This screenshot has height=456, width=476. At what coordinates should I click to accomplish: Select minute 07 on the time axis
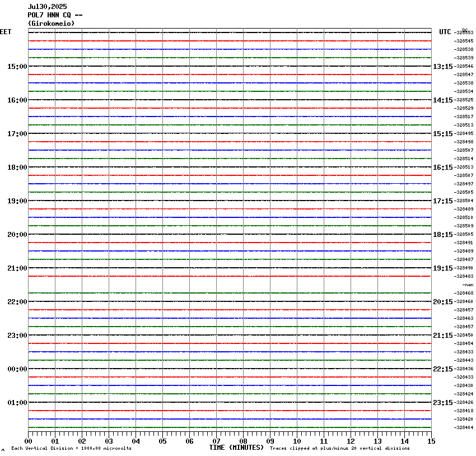coord(217,441)
